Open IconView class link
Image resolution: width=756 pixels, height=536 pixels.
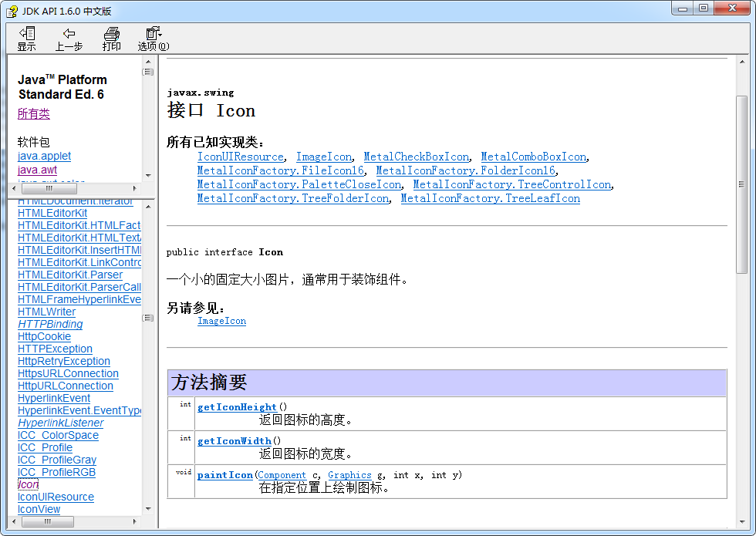point(39,510)
